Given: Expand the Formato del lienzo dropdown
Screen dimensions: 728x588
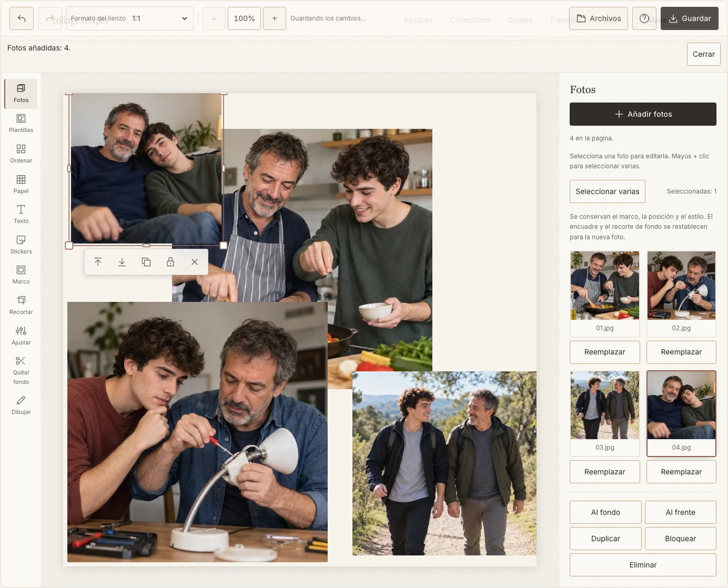Looking at the screenshot, I should [x=130, y=19].
